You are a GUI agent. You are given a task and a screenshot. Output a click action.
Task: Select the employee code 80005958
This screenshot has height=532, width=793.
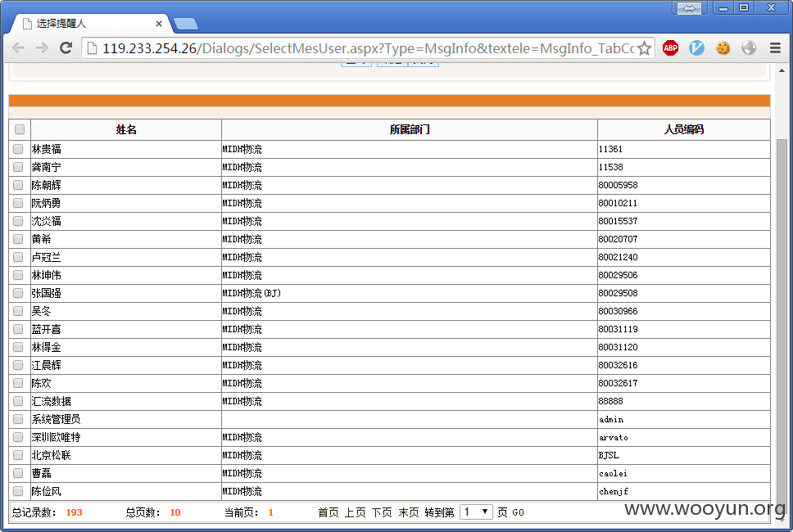[618, 185]
